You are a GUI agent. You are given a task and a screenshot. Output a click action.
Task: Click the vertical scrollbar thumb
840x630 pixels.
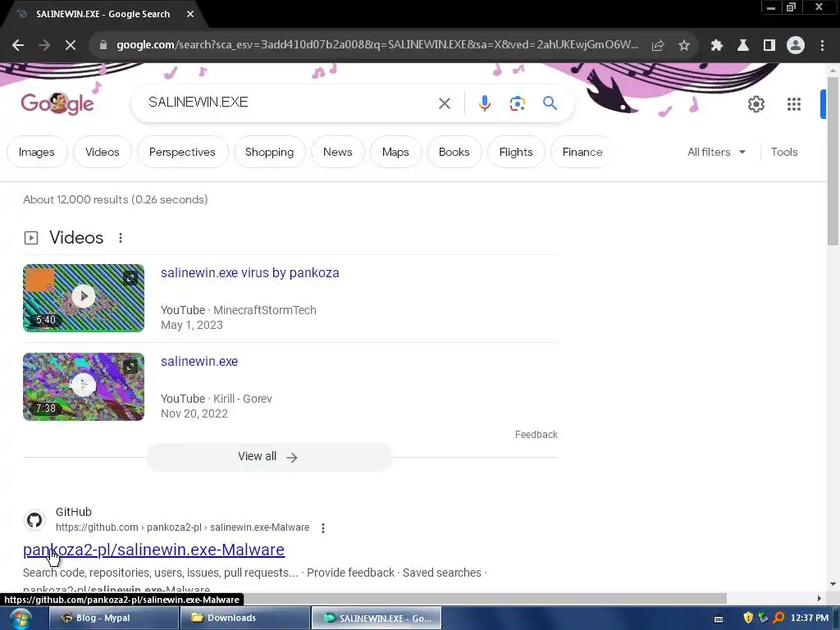click(x=833, y=161)
